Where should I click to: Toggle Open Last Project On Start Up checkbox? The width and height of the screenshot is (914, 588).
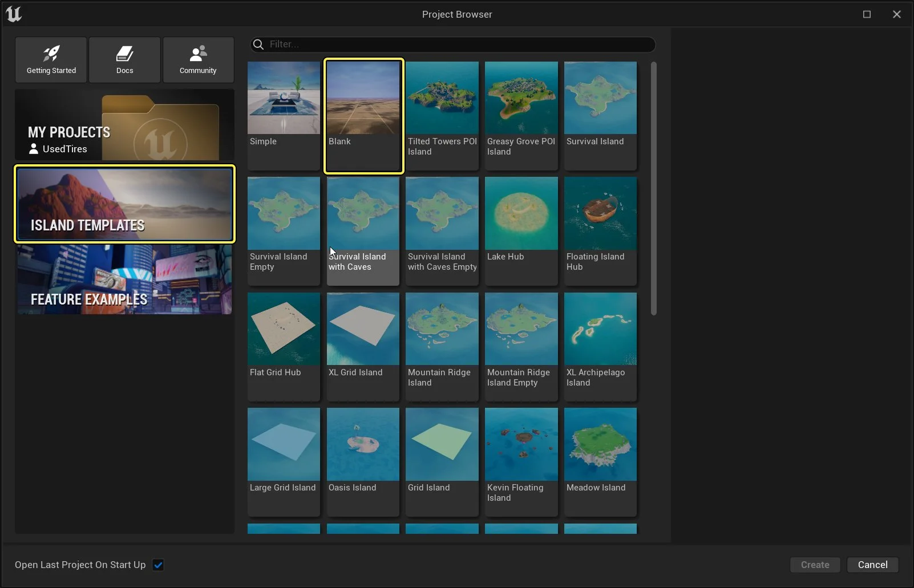[158, 565]
